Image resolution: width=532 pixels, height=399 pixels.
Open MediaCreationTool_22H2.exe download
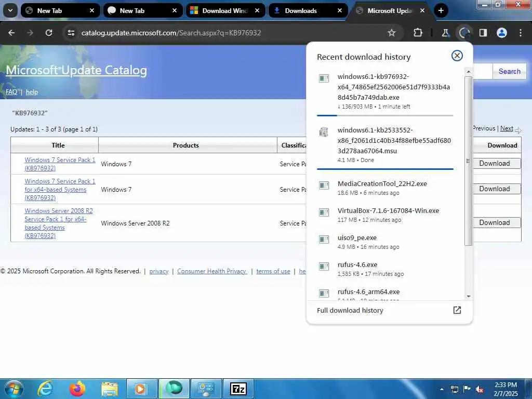click(x=385, y=188)
